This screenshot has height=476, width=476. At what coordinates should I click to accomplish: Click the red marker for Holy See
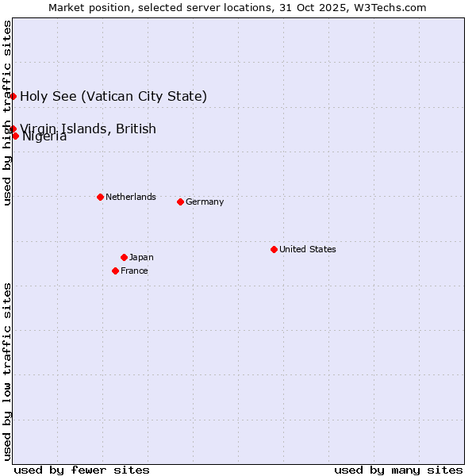pos(13,96)
